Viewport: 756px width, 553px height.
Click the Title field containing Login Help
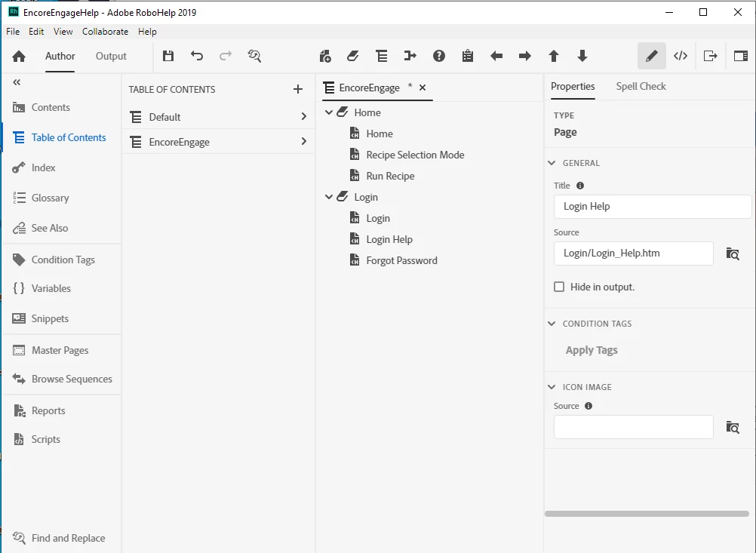tap(653, 207)
